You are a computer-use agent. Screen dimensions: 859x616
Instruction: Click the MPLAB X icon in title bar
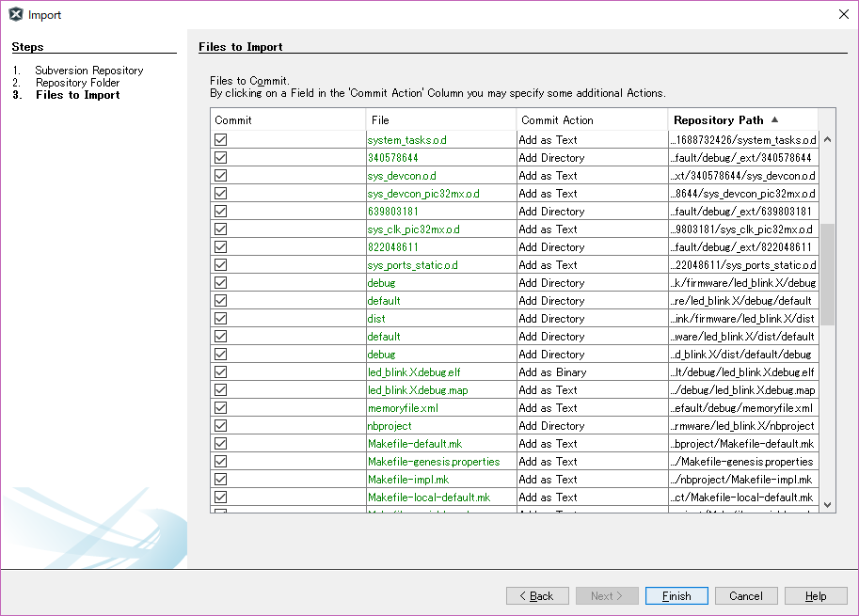[15, 14]
